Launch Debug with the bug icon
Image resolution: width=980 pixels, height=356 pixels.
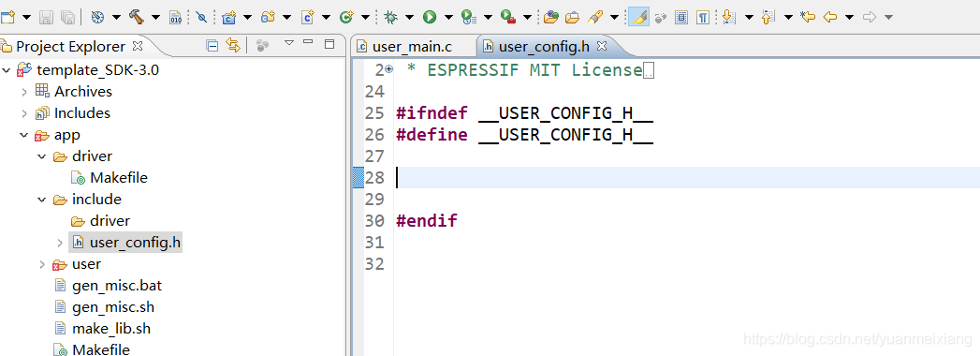390,17
